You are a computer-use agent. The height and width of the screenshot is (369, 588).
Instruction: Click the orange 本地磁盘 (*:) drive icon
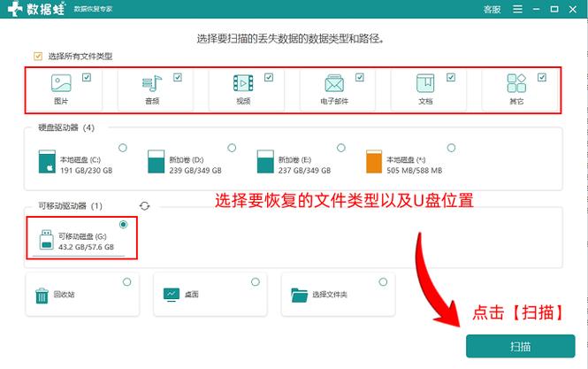pyautogui.click(x=374, y=162)
